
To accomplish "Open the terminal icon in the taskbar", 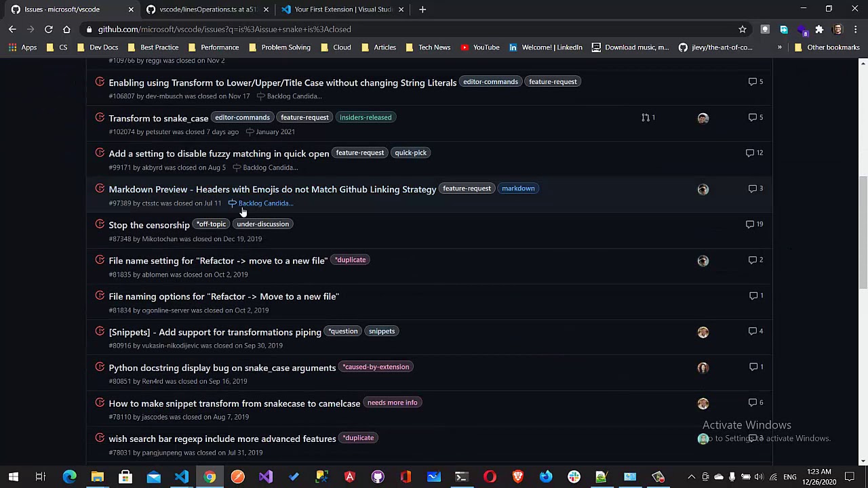I will 462,477.
